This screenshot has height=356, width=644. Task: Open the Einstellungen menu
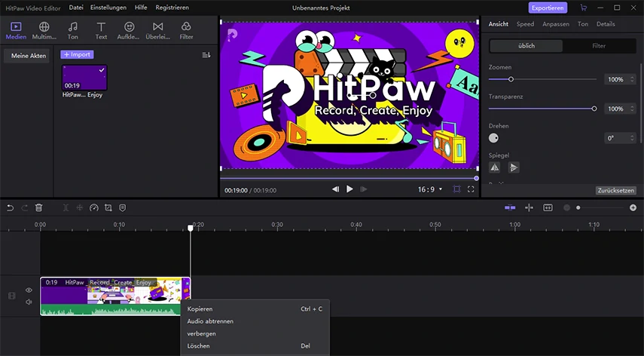tap(108, 8)
